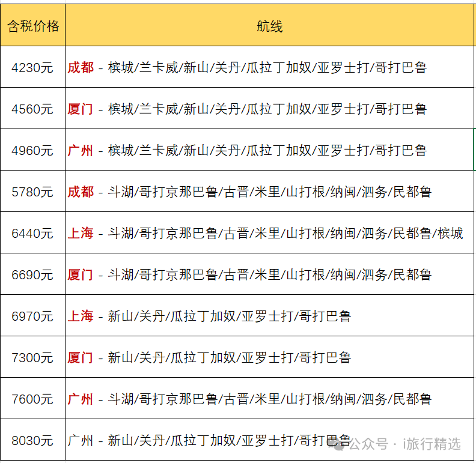The width and height of the screenshot is (476, 463).
Task: Click the 6690元 price cell
Action: coord(33,274)
